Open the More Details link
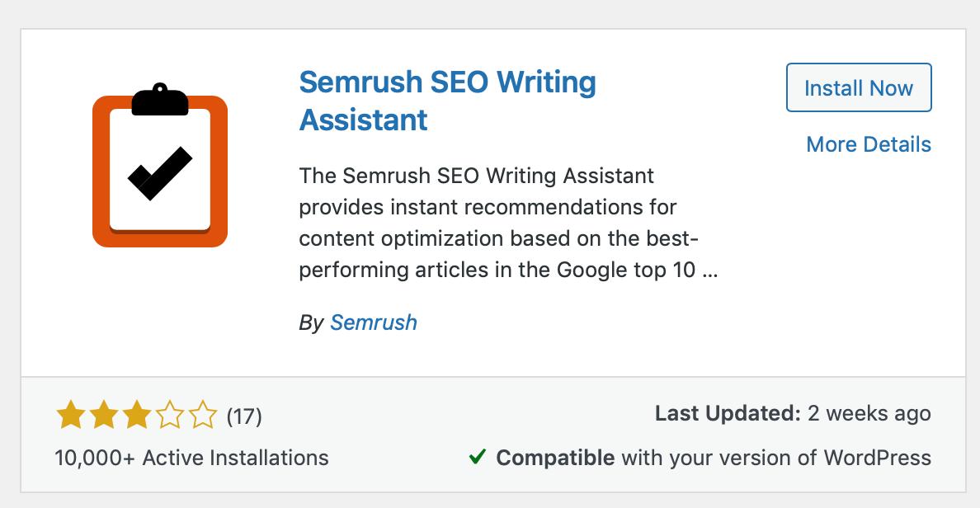 pos(868,144)
